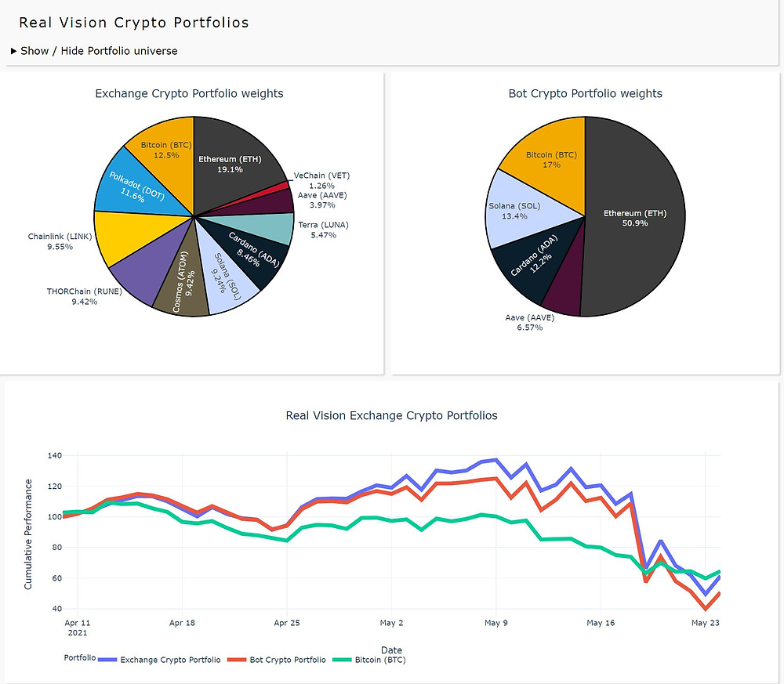Image resolution: width=784 pixels, height=684 pixels.
Task: Click Ethereum 50.9% slice in Bot pie
Action: click(635, 218)
